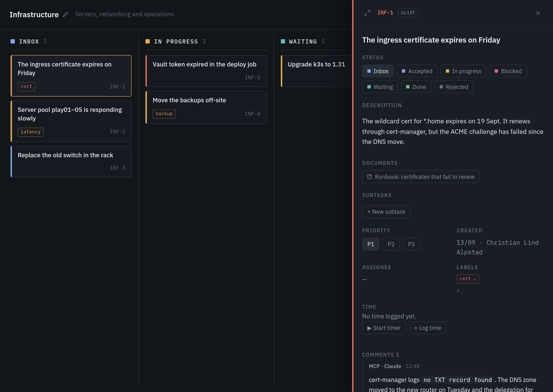Set status to Rejected
553x392 pixels.
click(454, 87)
